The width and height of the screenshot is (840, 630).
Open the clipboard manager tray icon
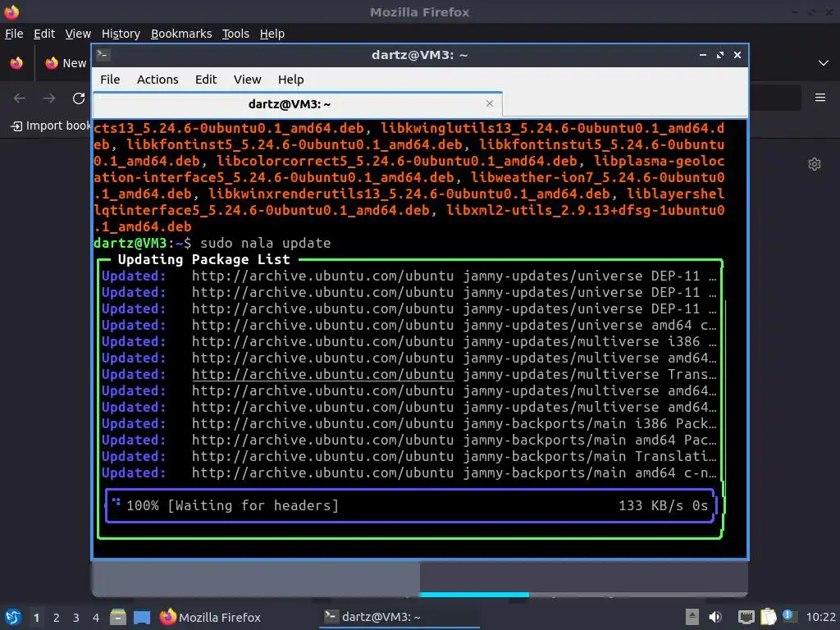pos(768,617)
